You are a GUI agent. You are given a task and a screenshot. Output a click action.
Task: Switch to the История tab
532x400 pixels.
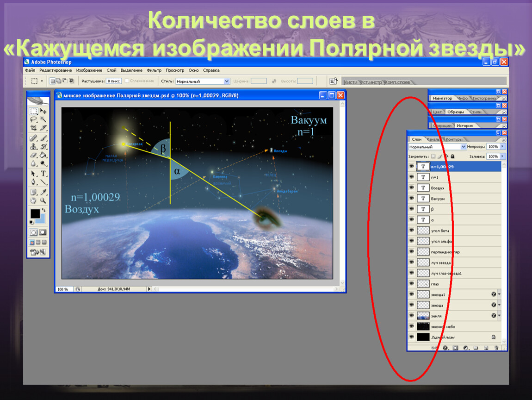point(464,125)
